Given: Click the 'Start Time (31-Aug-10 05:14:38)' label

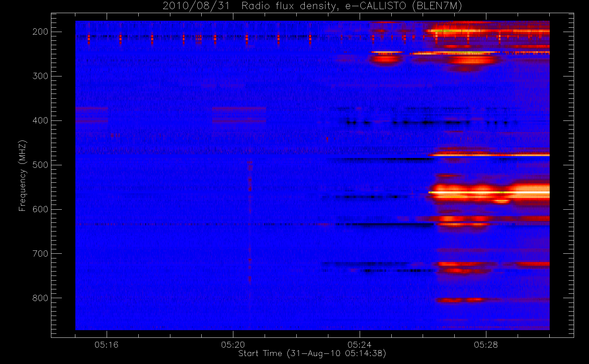Looking at the screenshot, I should coord(312,353).
